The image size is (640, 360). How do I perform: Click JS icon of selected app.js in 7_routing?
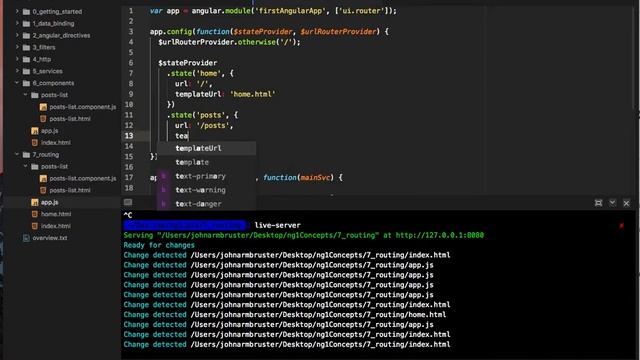(x=35, y=202)
